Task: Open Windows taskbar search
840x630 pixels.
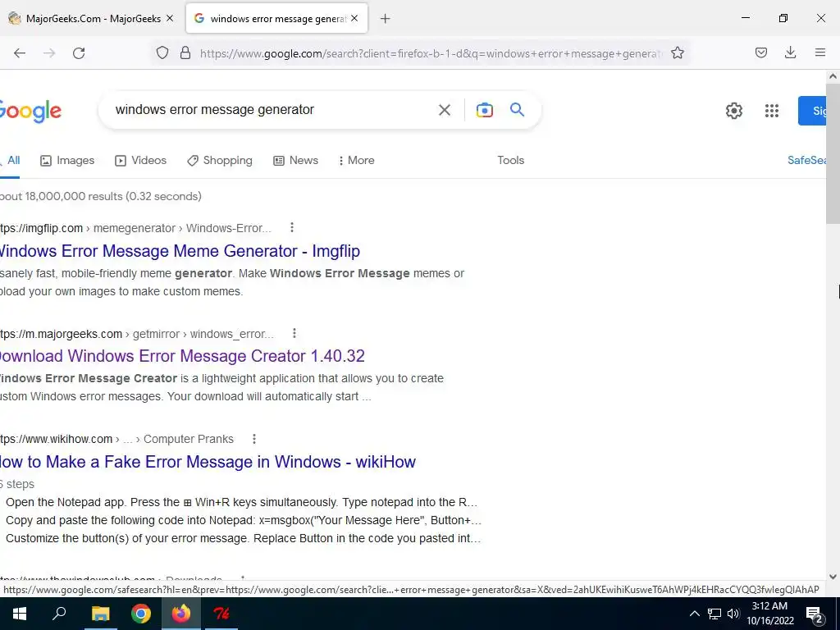Action: coord(59,614)
